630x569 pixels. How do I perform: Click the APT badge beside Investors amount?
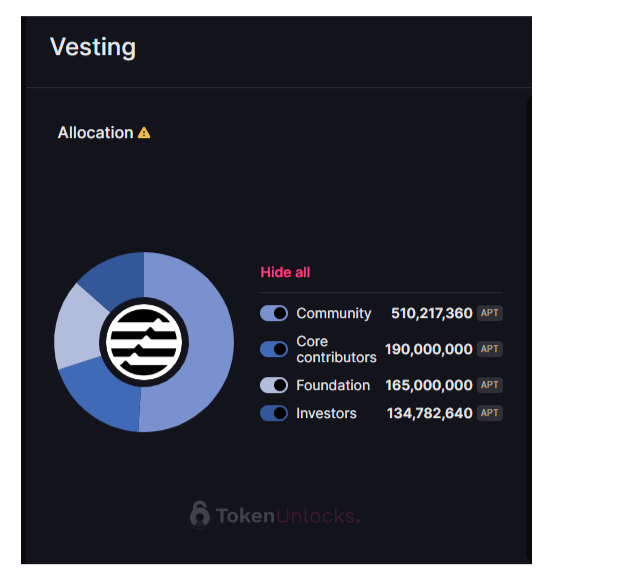click(x=490, y=413)
